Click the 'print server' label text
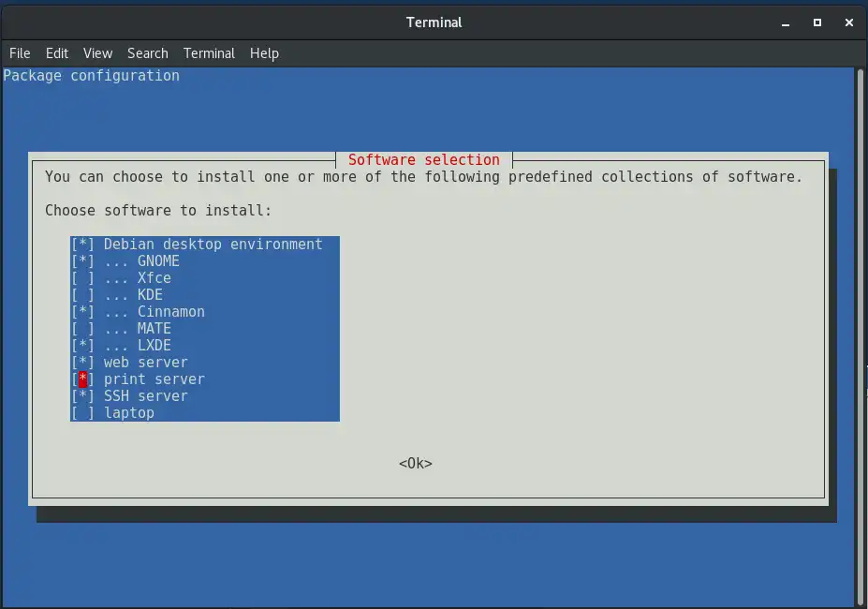The image size is (868, 609). tap(154, 379)
